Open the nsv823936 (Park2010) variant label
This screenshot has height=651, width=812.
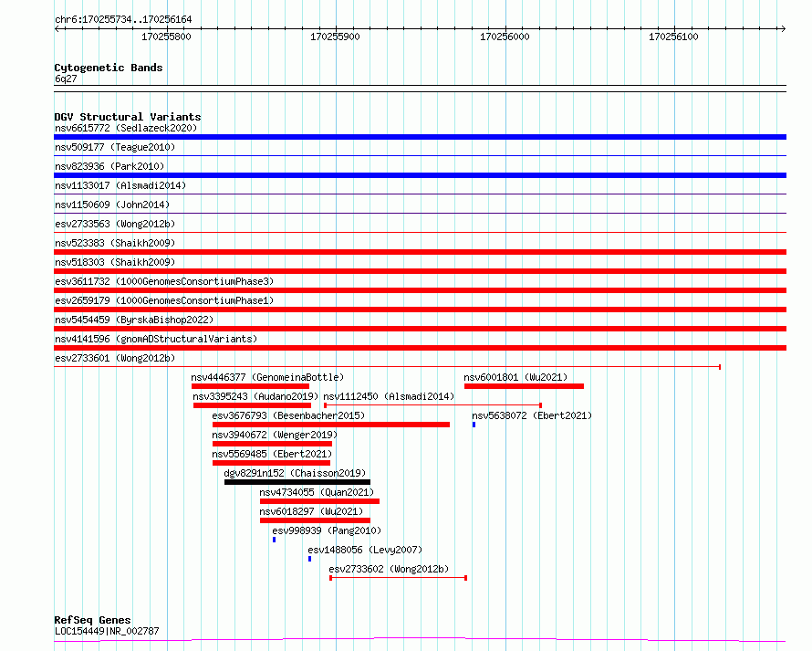pos(109,166)
